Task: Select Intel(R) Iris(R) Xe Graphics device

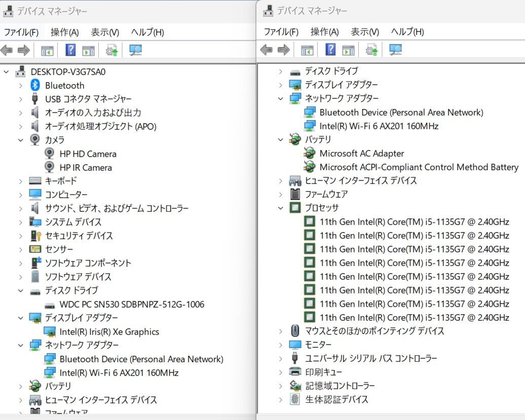Action: [109, 332]
